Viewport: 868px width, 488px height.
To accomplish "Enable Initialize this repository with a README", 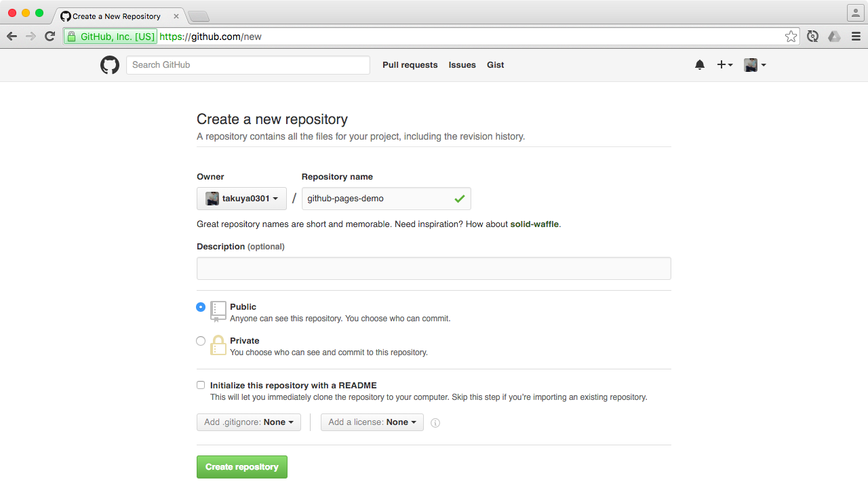I will pos(201,384).
